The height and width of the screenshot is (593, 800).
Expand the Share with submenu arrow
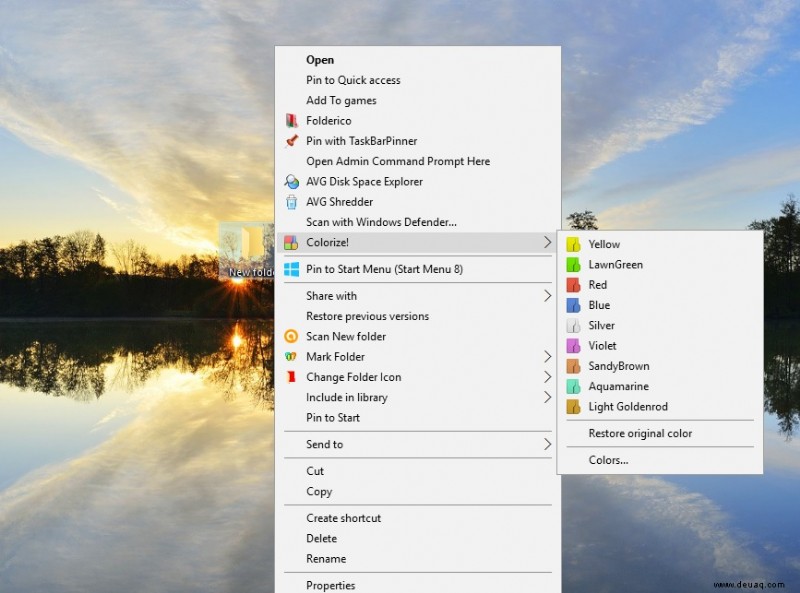[547, 296]
